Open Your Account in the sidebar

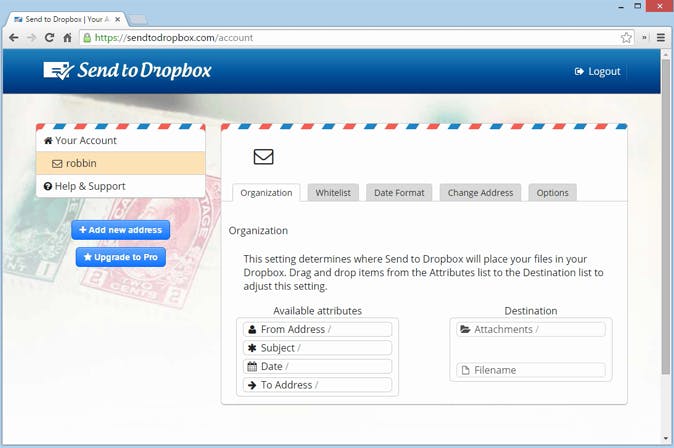point(121,140)
